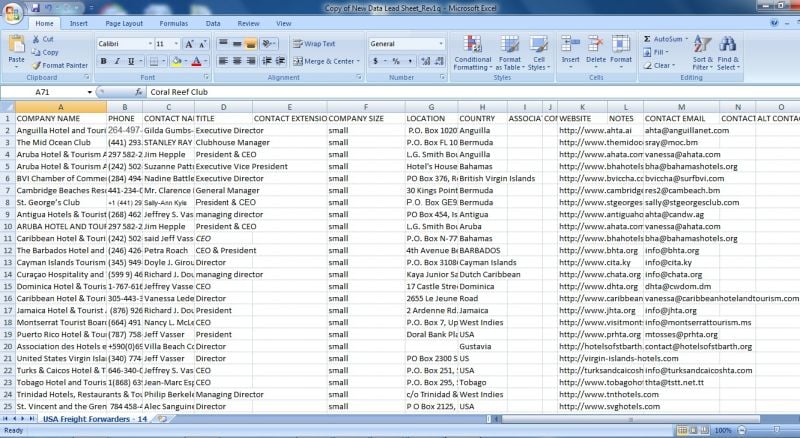Click the Sort & Filter icon

pyautogui.click(x=702, y=52)
